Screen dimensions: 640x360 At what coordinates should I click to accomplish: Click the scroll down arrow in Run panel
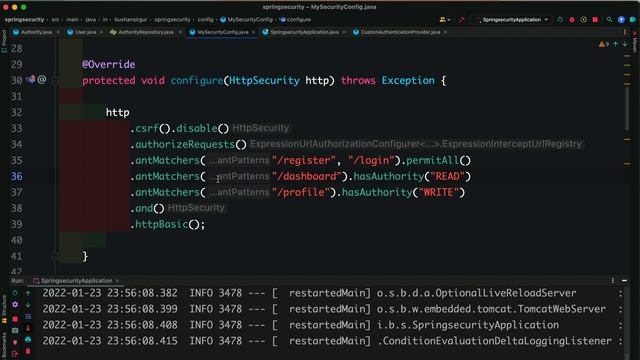[x=28, y=304]
